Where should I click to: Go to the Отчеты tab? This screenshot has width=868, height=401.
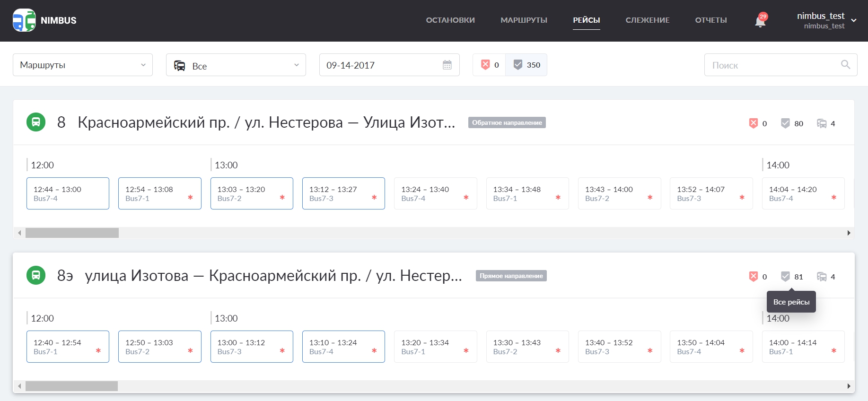(710, 20)
